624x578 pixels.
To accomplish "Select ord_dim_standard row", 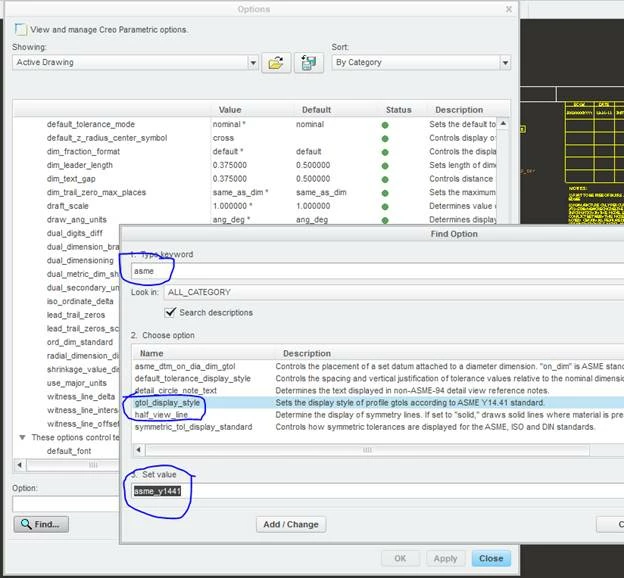I will click(x=80, y=342).
